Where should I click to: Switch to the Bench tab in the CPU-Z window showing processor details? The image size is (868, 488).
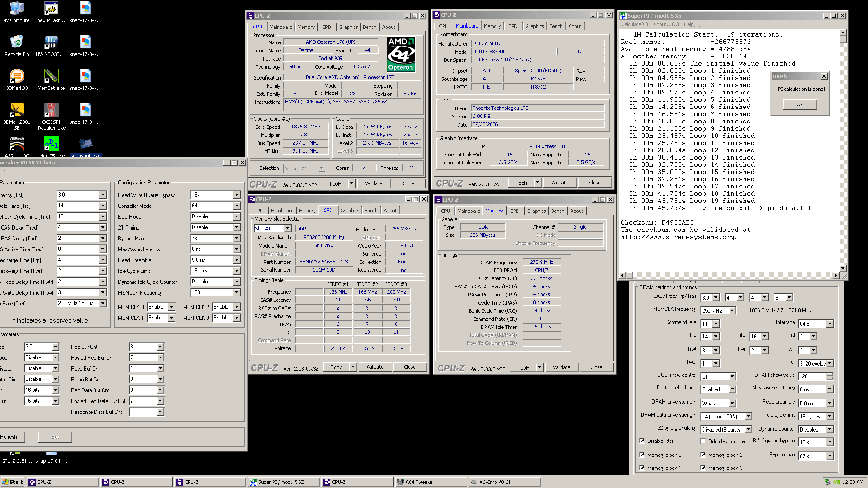point(369,27)
